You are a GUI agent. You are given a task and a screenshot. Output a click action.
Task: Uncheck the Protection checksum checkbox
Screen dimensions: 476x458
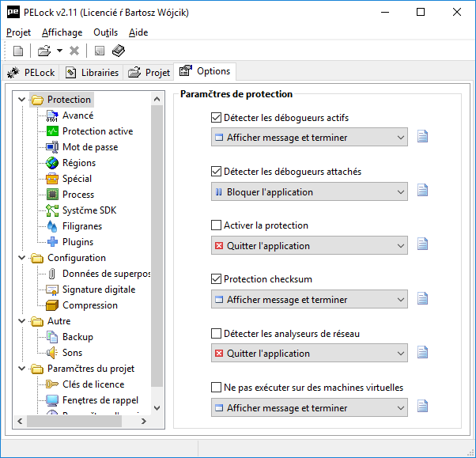216,279
